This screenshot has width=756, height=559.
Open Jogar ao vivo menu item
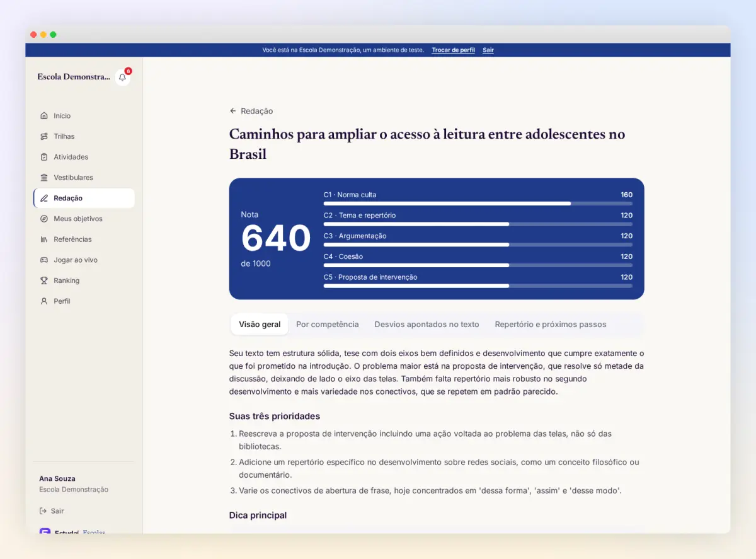pyautogui.click(x=84, y=260)
